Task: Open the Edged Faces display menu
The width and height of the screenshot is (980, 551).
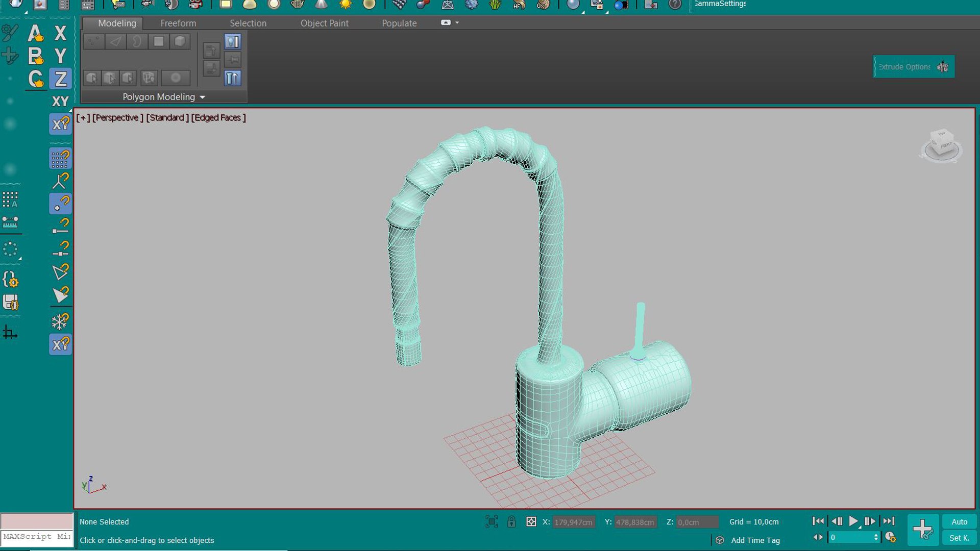Action: (218, 118)
